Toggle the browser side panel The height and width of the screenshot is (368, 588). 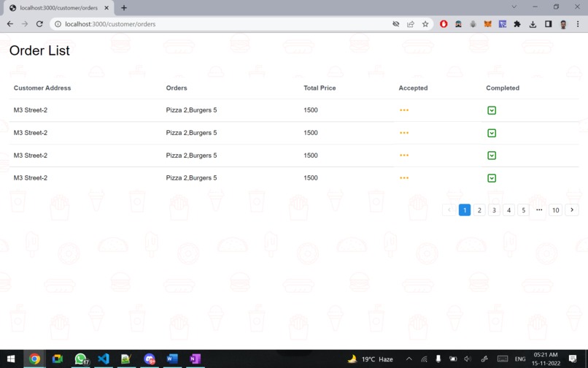(549, 24)
